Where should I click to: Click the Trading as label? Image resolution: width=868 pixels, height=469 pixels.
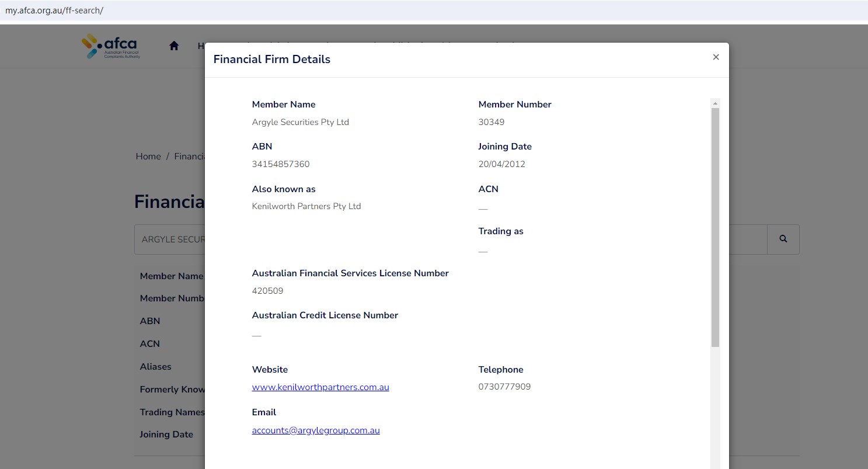tap(501, 231)
